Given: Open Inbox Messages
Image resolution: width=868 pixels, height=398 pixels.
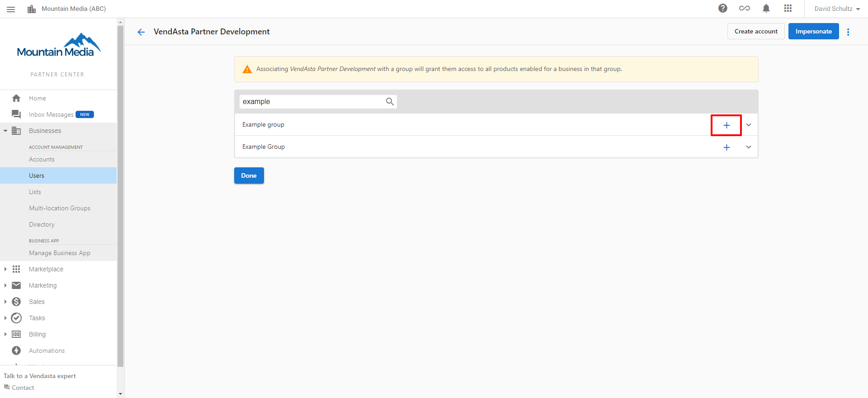Looking at the screenshot, I should click(x=51, y=114).
